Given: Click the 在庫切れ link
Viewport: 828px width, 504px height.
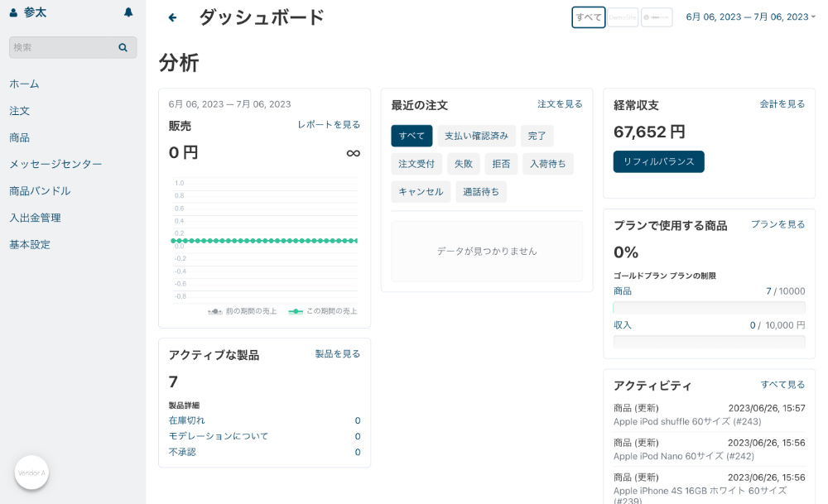Looking at the screenshot, I should [x=186, y=420].
